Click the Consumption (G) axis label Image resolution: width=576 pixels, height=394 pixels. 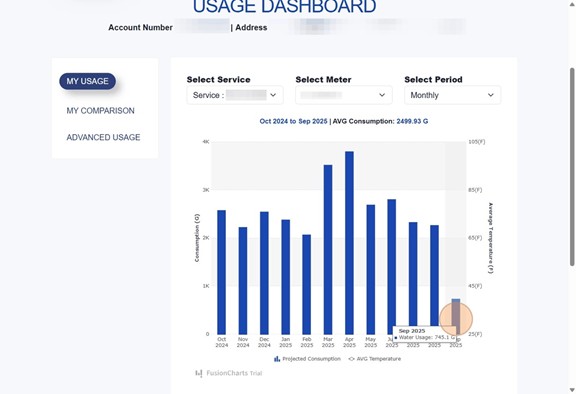point(197,238)
